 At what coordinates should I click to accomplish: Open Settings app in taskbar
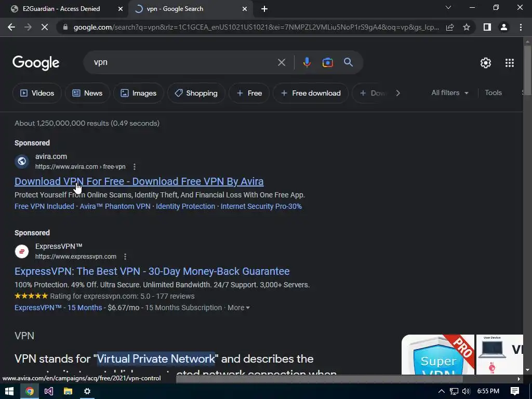click(x=87, y=391)
